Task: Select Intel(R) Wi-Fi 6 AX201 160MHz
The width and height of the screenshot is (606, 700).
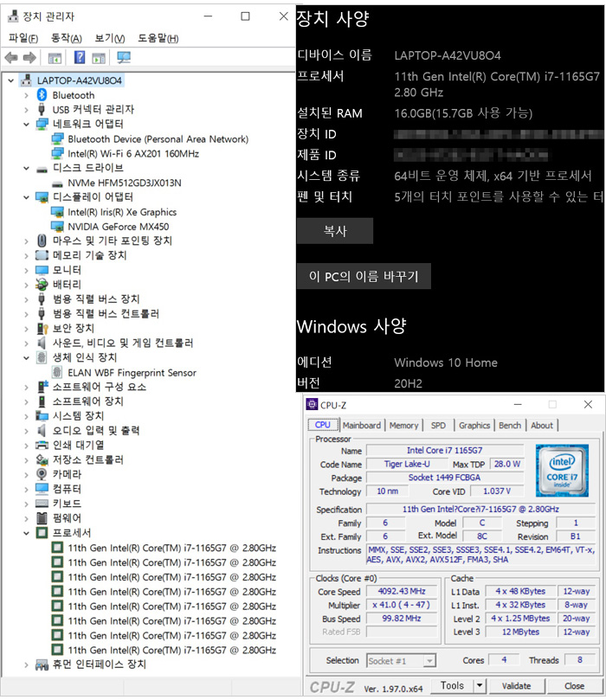Action: click(x=133, y=153)
